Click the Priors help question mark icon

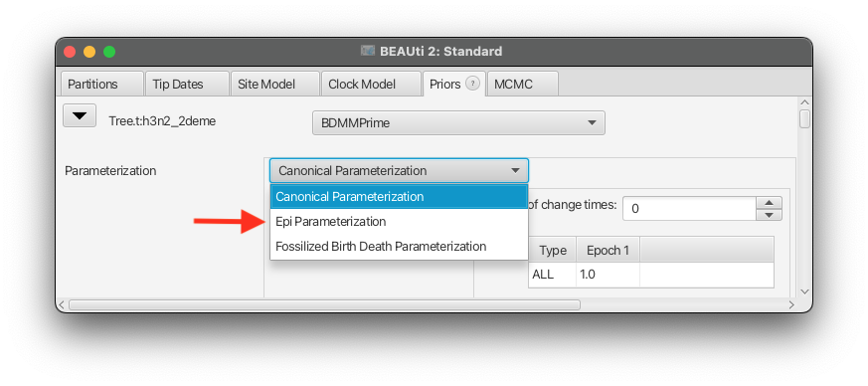click(x=472, y=84)
